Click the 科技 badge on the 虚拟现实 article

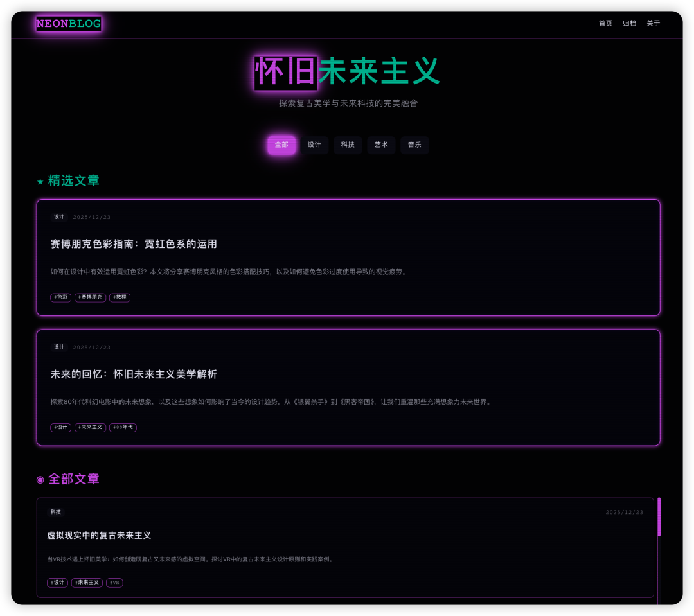tap(56, 512)
